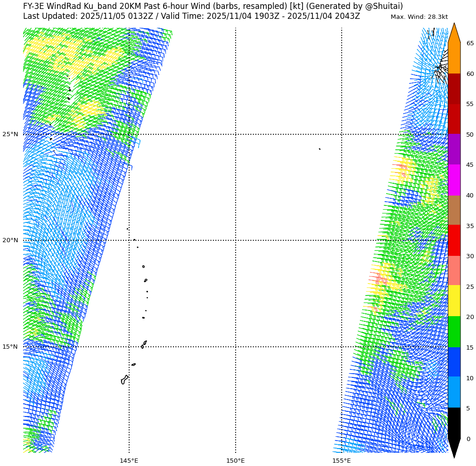Click the orange arrow atop the colorbar
The image size is (476, 466).
click(454, 34)
